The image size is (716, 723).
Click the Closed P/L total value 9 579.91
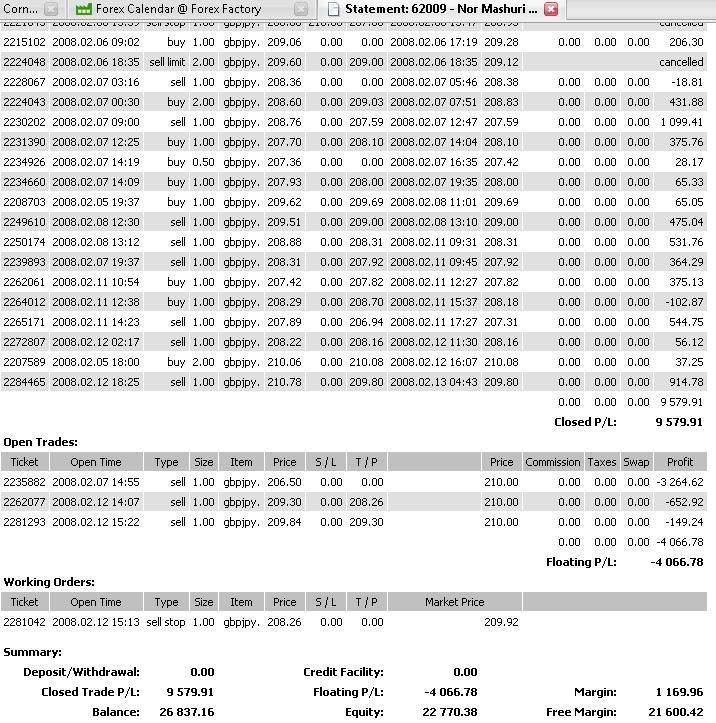click(678, 422)
